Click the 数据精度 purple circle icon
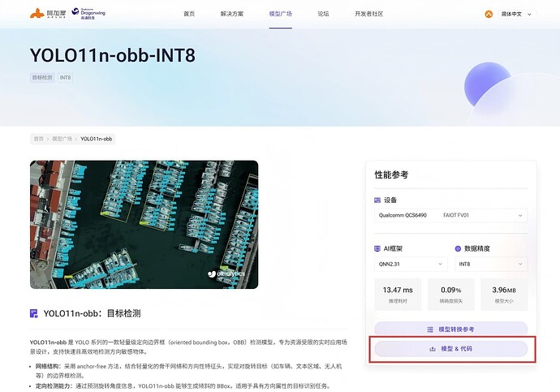This screenshot has width=560, height=392. tap(457, 248)
